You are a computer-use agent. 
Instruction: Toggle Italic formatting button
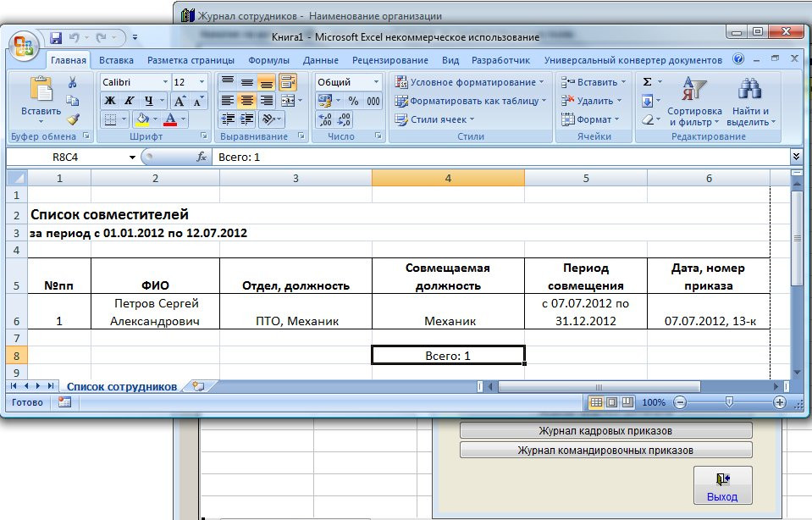click(130, 101)
